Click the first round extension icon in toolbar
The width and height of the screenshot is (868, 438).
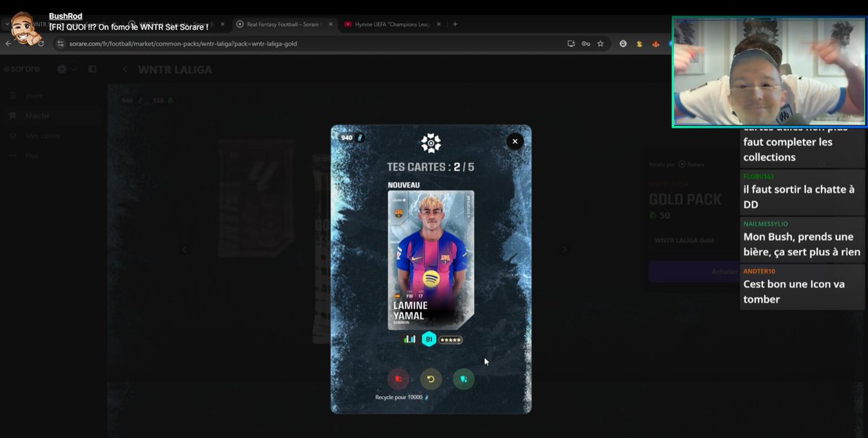click(623, 43)
